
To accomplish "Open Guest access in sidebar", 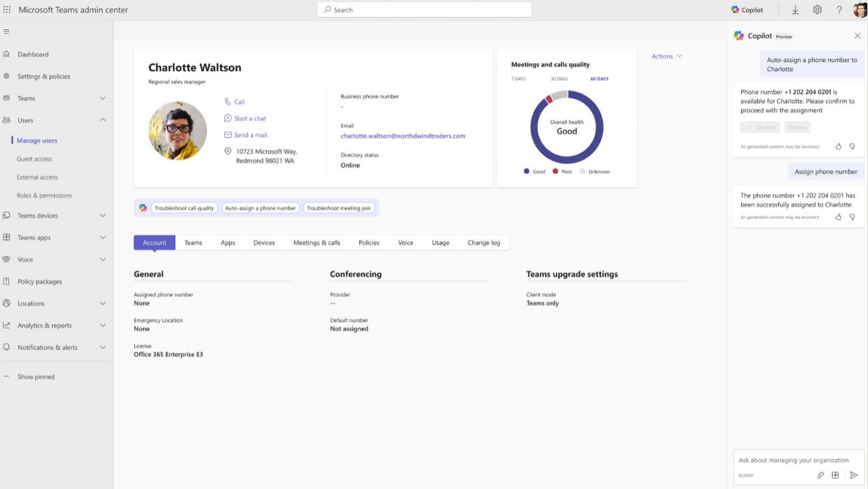I will pyautogui.click(x=35, y=158).
